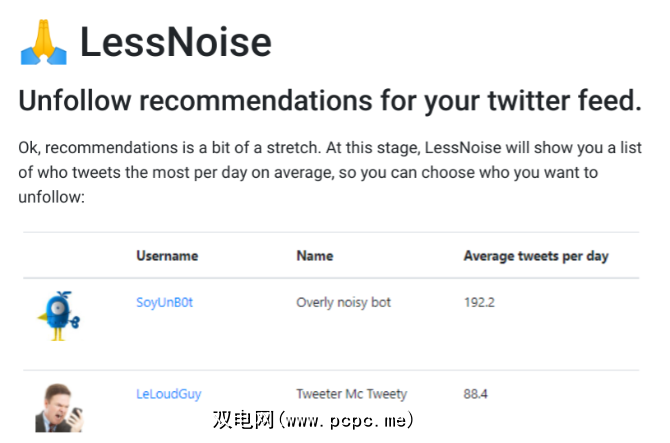
Task: Click the praying hands logo icon
Action: (x=43, y=41)
